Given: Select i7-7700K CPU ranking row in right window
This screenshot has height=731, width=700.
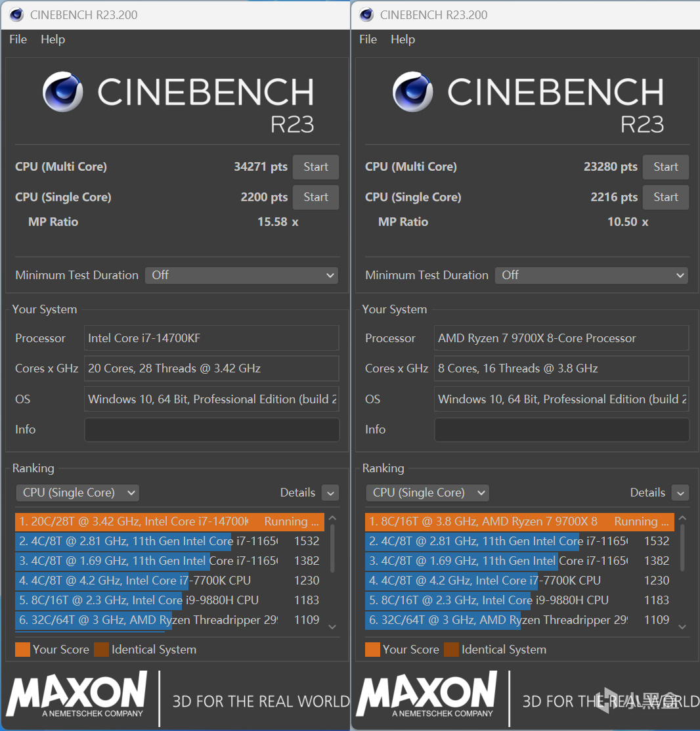Looking at the screenshot, I should coord(519,581).
